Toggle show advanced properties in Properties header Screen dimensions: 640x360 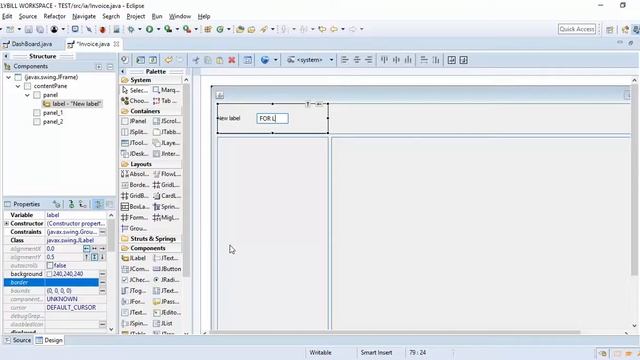click(98, 204)
